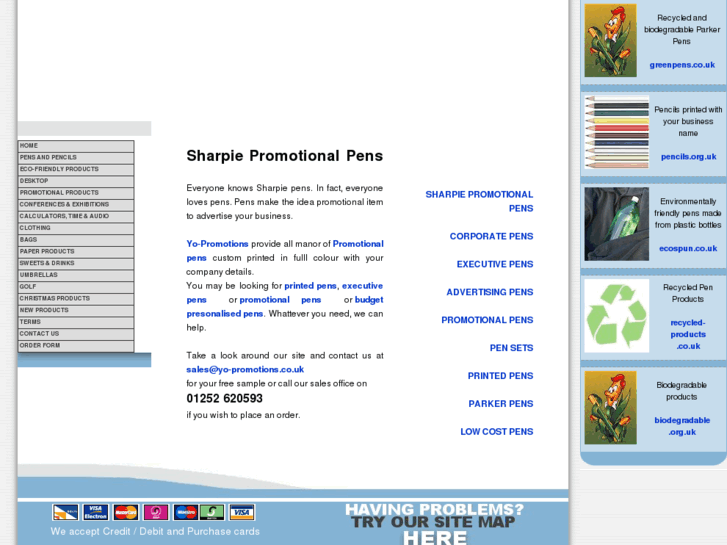
Task: Select Terms in the side menu
Action: (x=76, y=322)
